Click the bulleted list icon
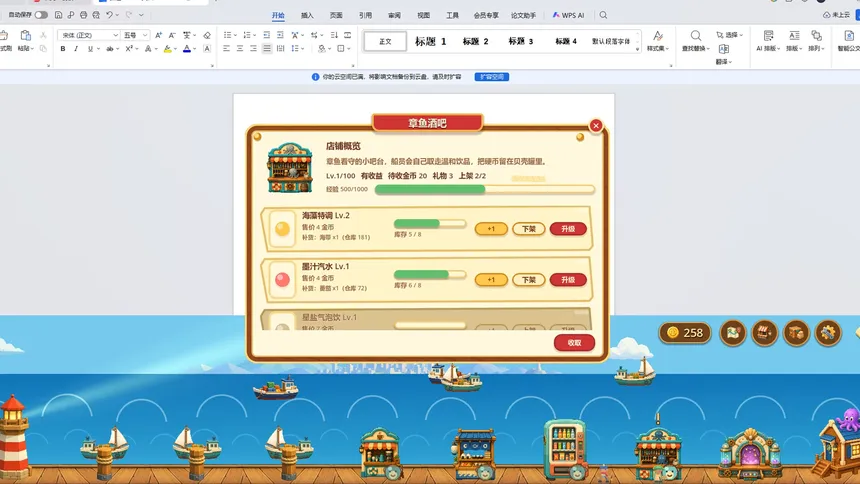 click(228, 35)
